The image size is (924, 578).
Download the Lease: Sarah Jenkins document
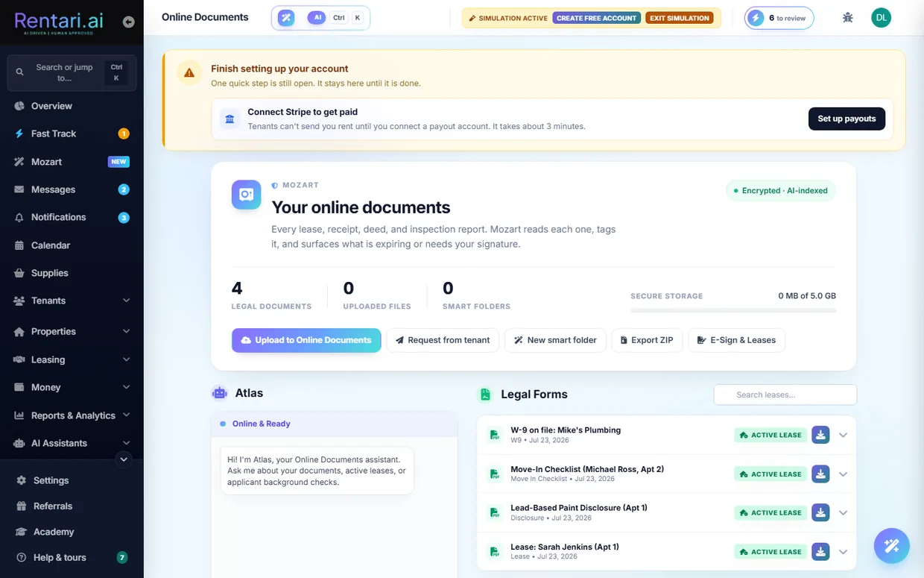point(820,552)
